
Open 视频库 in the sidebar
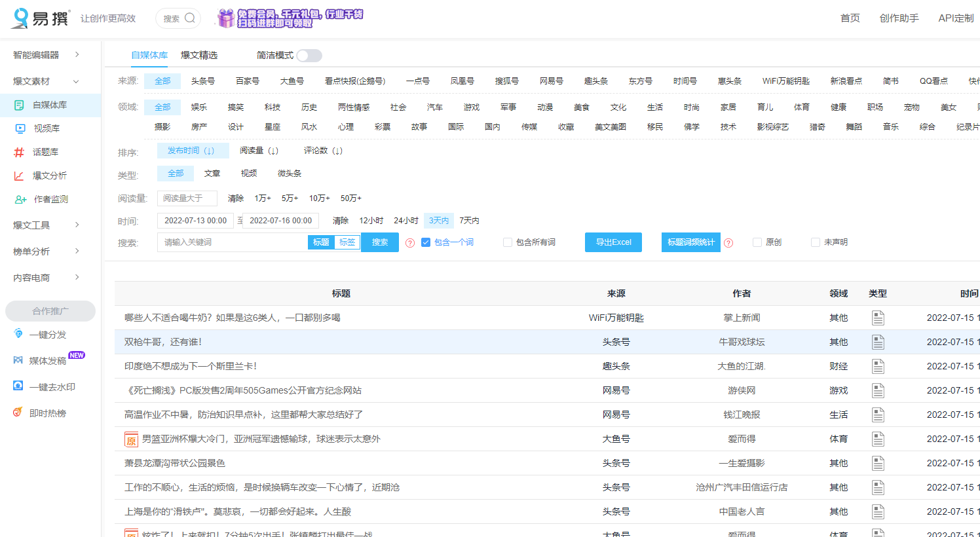(47, 128)
